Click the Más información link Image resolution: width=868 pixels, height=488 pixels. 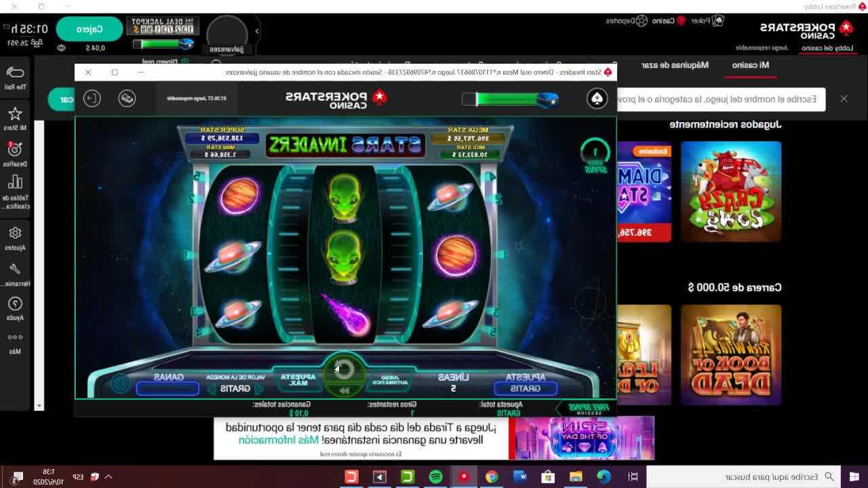point(278,440)
